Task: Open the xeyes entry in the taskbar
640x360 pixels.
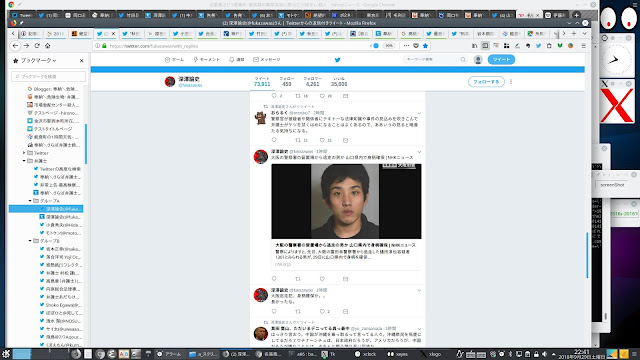Action: [398, 354]
